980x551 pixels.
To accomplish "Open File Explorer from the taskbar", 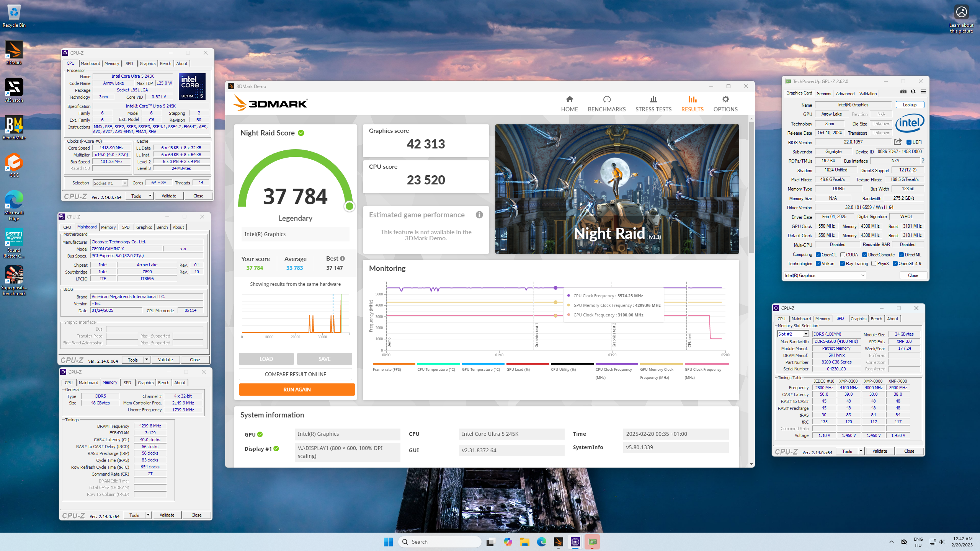I will [x=524, y=542].
